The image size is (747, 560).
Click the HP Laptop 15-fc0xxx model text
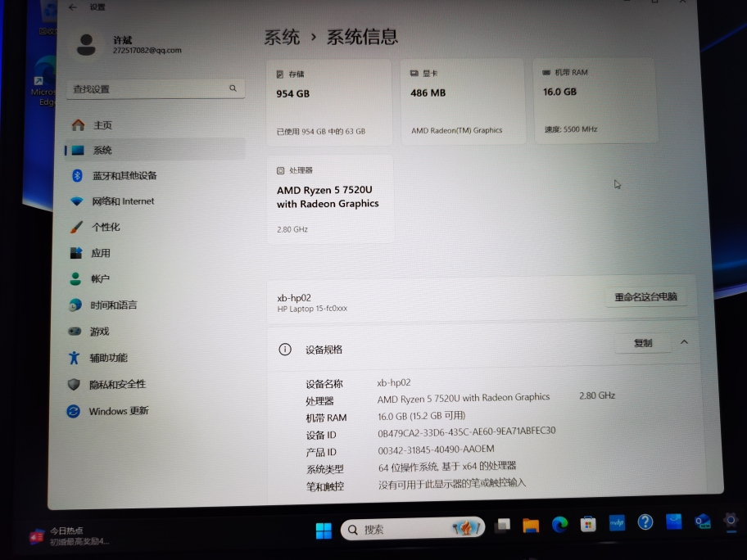coord(312,309)
